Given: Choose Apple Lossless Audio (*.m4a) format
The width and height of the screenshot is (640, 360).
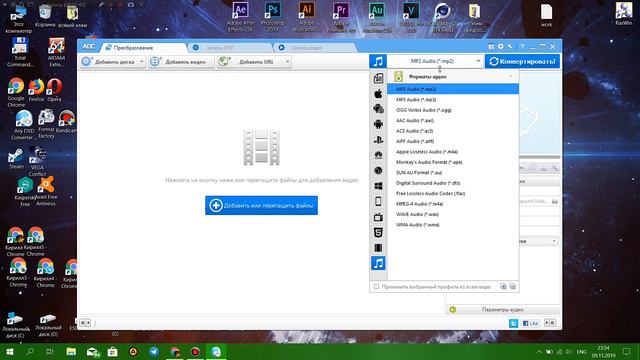Looking at the screenshot, I should 453,151.
